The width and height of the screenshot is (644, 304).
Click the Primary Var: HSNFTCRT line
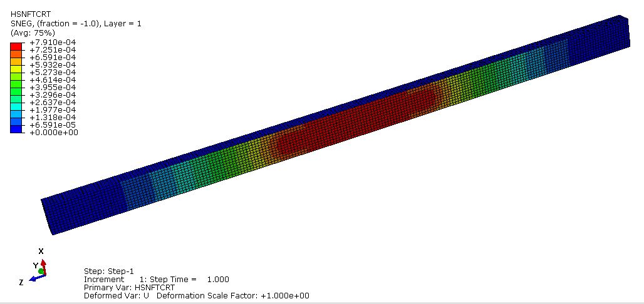tap(130, 288)
